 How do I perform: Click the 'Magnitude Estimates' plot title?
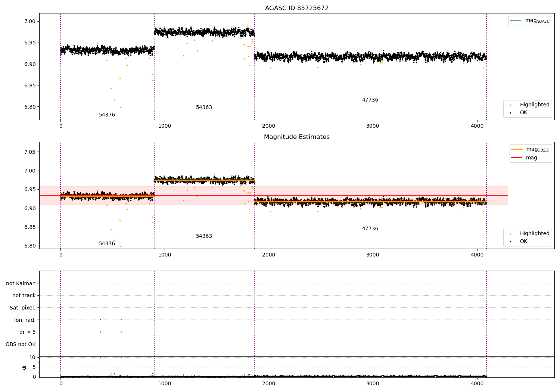coord(297,137)
